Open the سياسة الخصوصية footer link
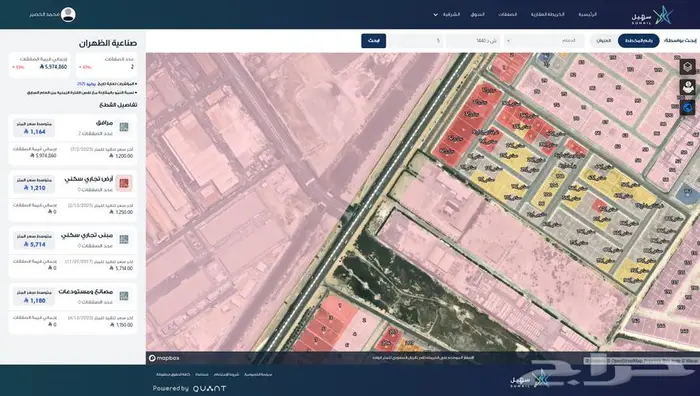The height and width of the screenshot is (396, 700). [x=258, y=375]
